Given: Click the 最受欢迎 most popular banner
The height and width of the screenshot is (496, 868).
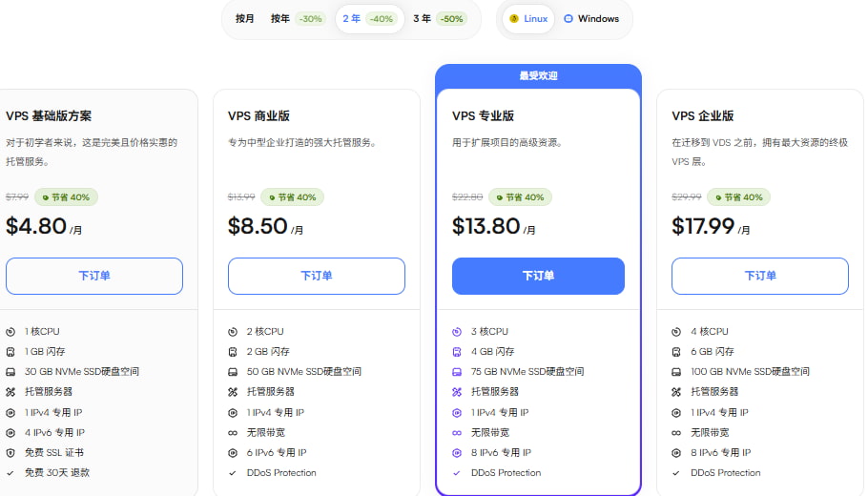Looking at the screenshot, I should pyautogui.click(x=538, y=76).
